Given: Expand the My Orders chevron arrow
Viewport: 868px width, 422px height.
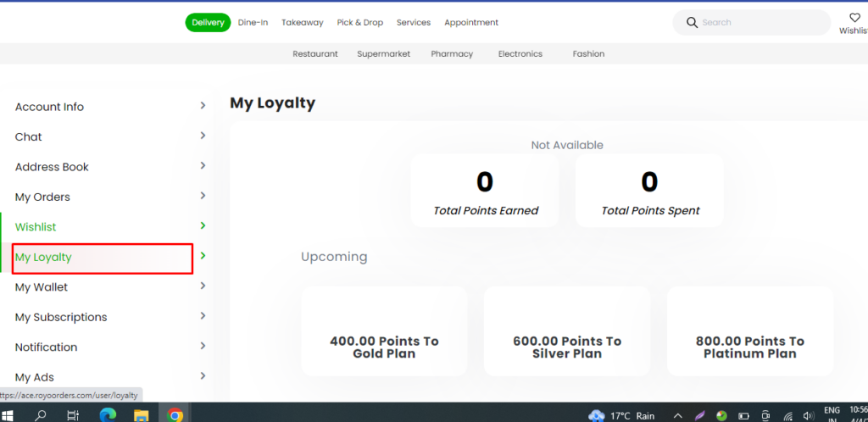Looking at the screenshot, I should [203, 196].
